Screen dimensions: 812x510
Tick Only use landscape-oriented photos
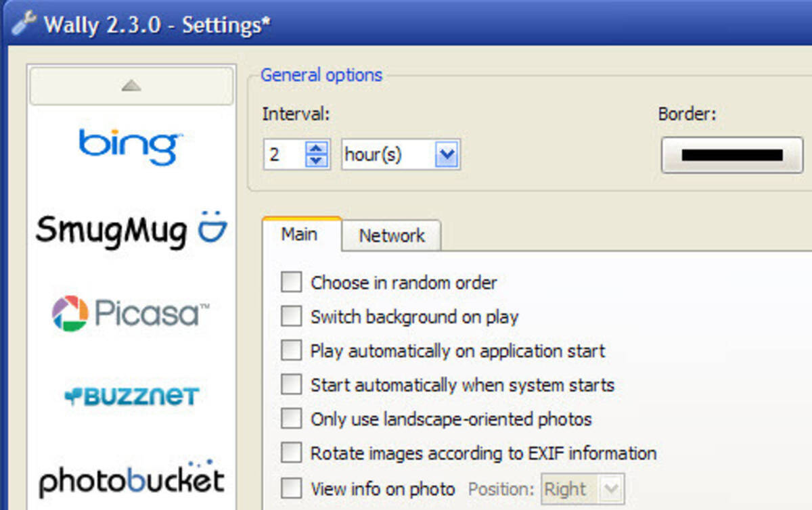click(x=291, y=419)
